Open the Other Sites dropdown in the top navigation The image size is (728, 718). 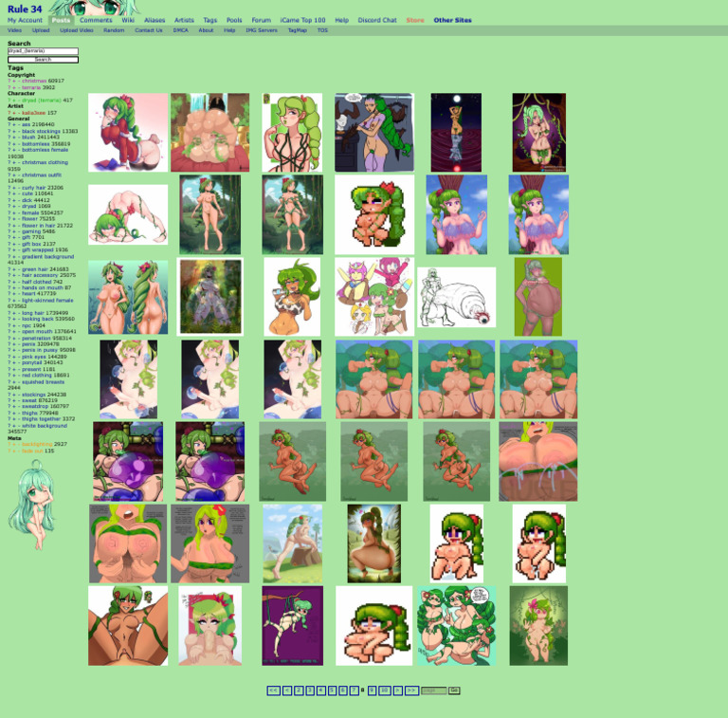pyautogui.click(x=452, y=20)
